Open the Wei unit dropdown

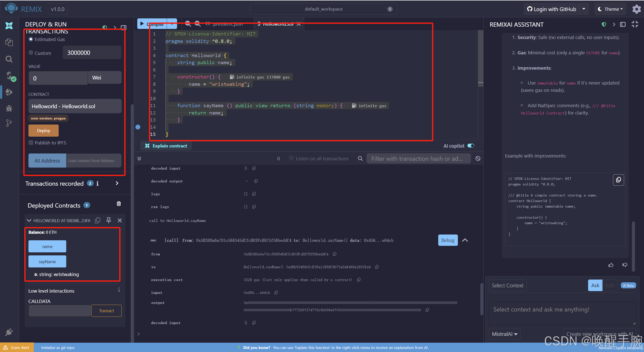105,78
